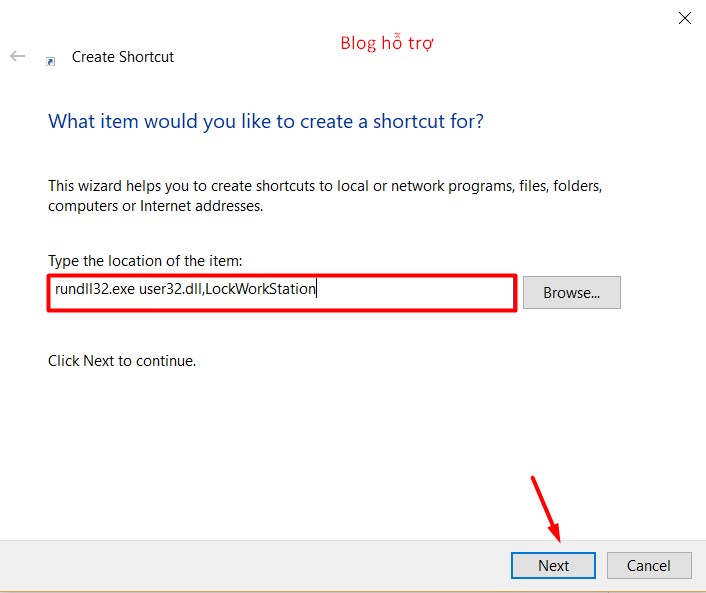The width and height of the screenshot is (706, 593).
Task: Open the Browse... file picker
Action: tap(571, 293)
